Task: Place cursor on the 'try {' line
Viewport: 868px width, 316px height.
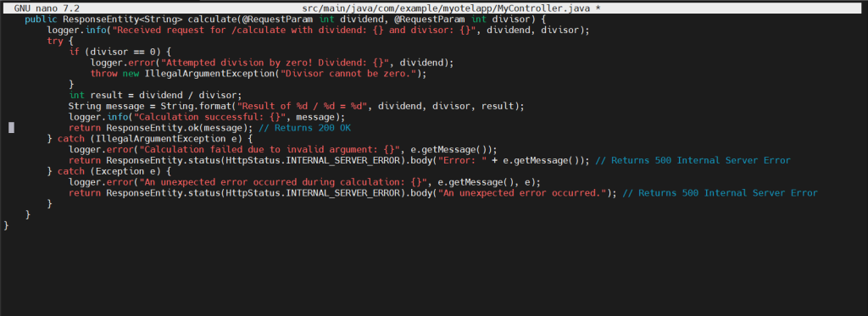Action: click(x=60, y=41)
